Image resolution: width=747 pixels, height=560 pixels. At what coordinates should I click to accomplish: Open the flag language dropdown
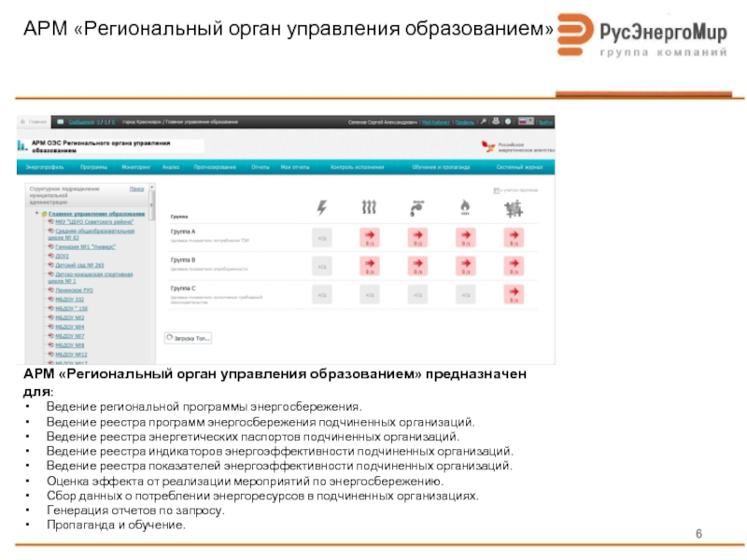tap(526, 121)
